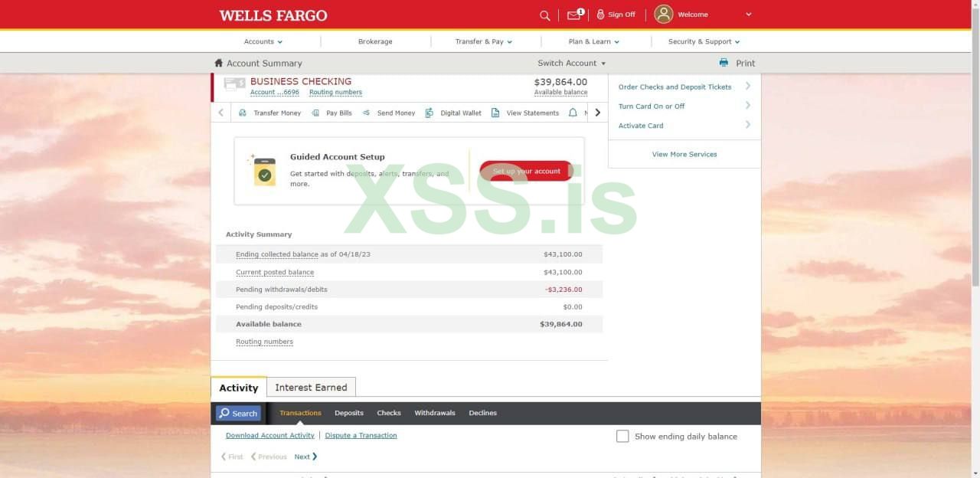Open the Plan & Learn dropdown
Viewport: 980px width, 478px height.
[x=593, y=41]
